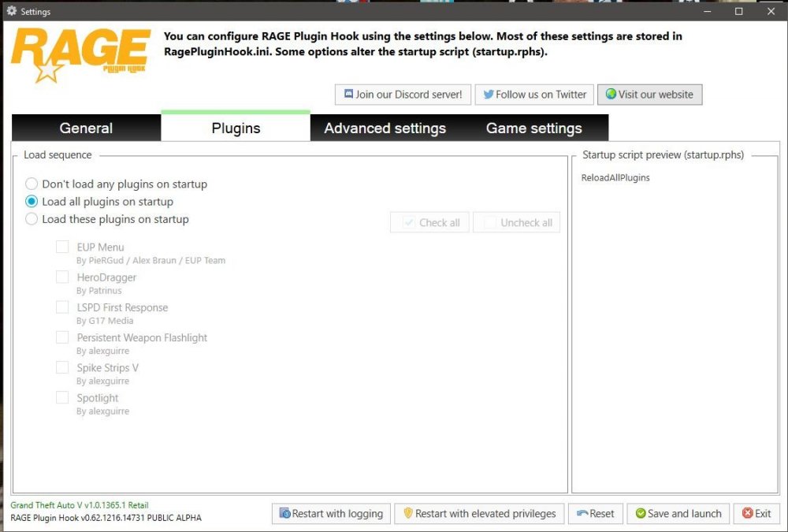The height and width of the screenshot is (532, 788).
Task: Tick the EUP Menu plugin checkbox
Action: [62, 247]
